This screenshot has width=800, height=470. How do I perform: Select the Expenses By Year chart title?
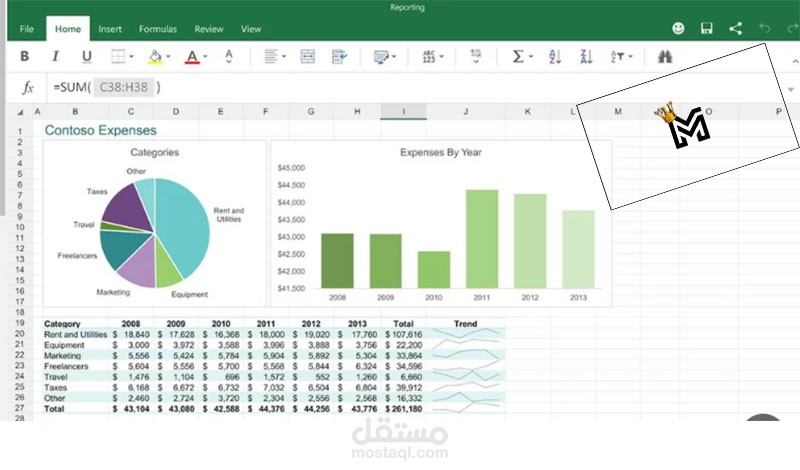click(441, 152)
